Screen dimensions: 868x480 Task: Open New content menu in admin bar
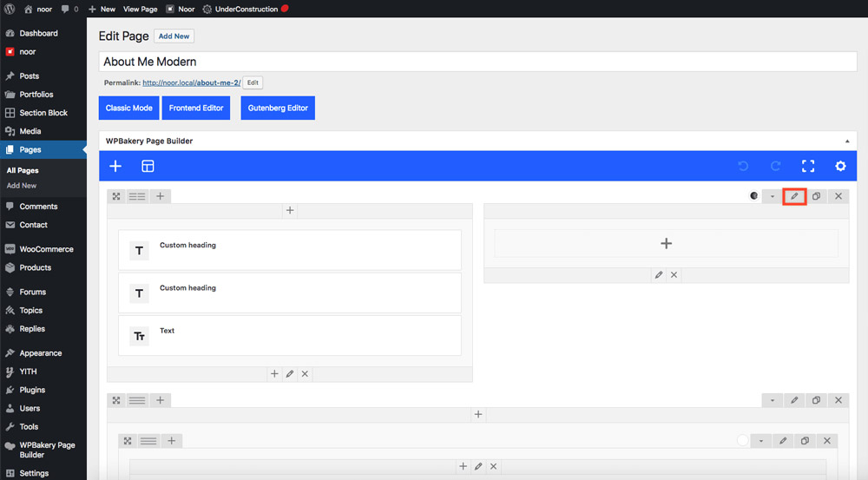pyautogui.click(x=102, y=9)
